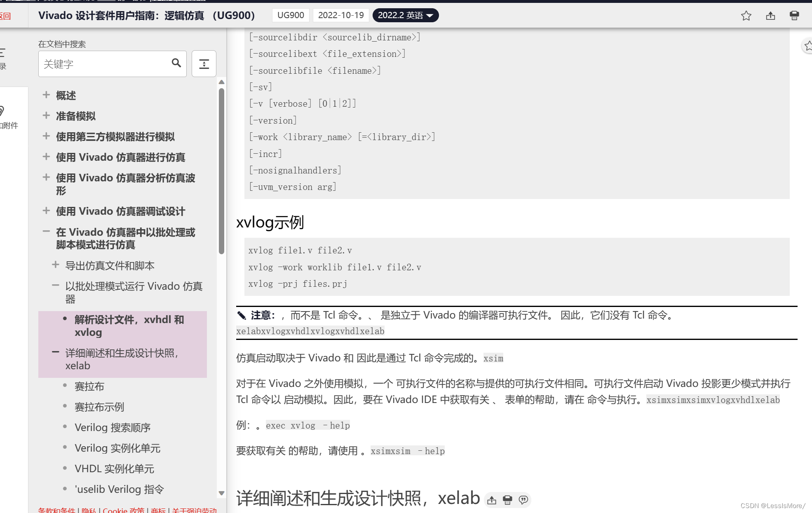Open comment feedback icon beside xelab heading
Image resolution: width=812 pixels, height=513 pixels.
coord(523,500)
